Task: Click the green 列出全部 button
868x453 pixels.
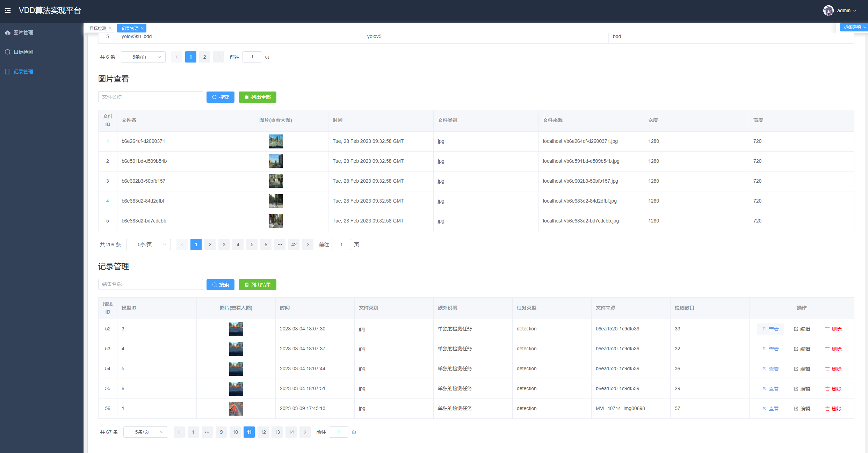Action: click(257, 97)
